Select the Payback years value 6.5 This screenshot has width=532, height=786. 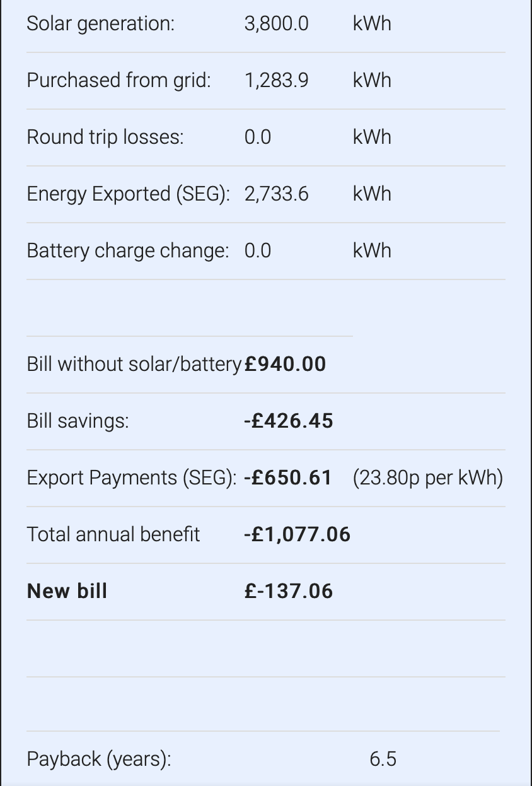tap(383, 759)
